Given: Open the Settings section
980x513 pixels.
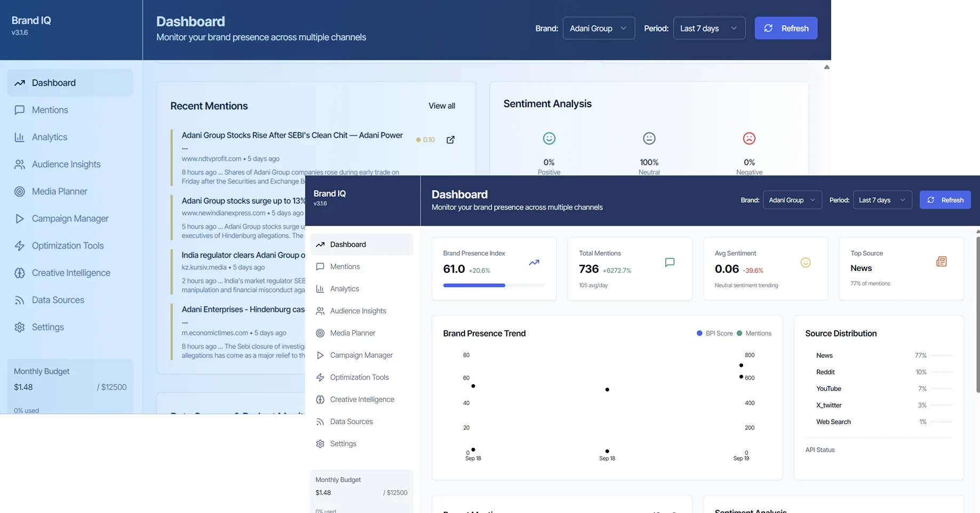Looking at the screenshot, I should pyautogui.click(x=342, y=443).
